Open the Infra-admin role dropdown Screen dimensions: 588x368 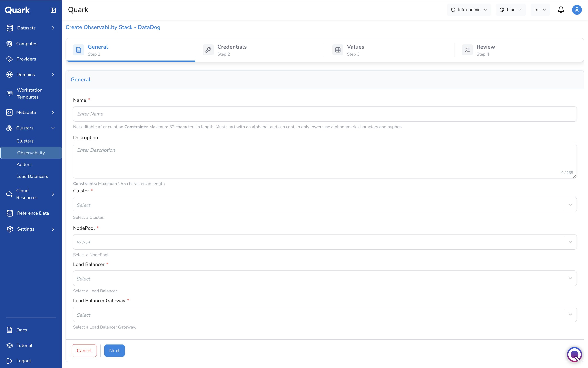click(x=469, y=10)
